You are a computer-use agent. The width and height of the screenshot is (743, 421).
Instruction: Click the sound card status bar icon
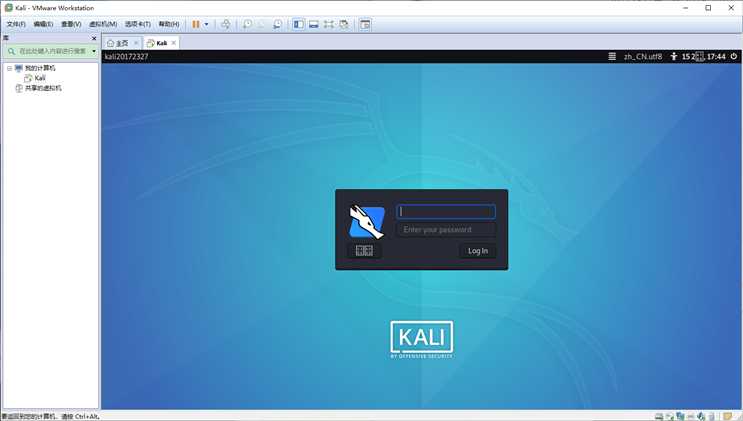point(701,416)
